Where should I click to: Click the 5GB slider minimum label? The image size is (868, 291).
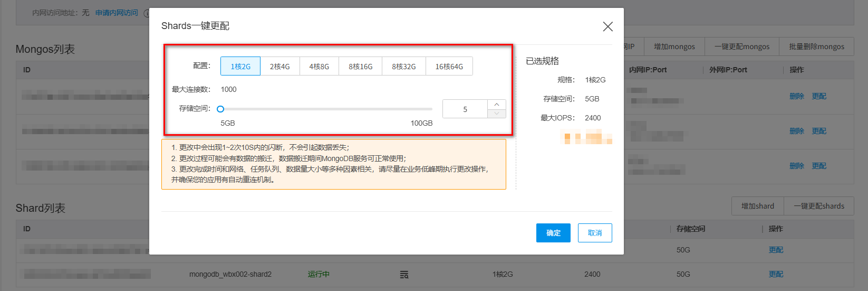click(228, 123)
